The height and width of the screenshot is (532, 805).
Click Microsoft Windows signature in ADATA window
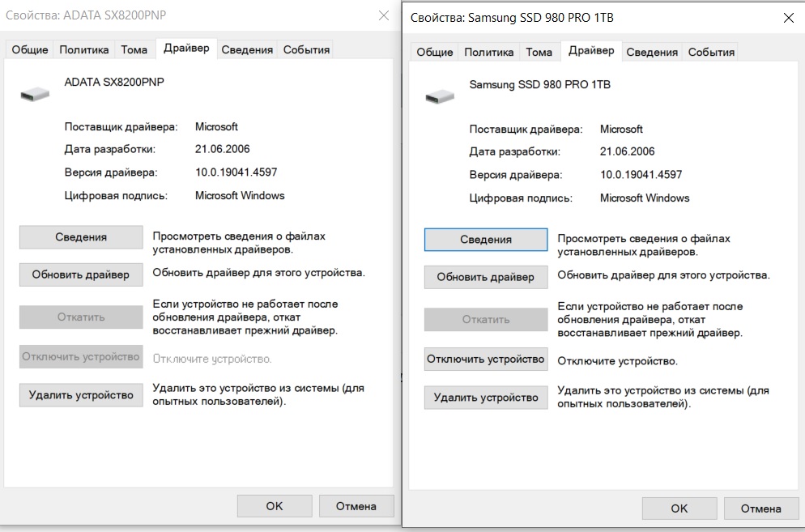pos(240,196)
